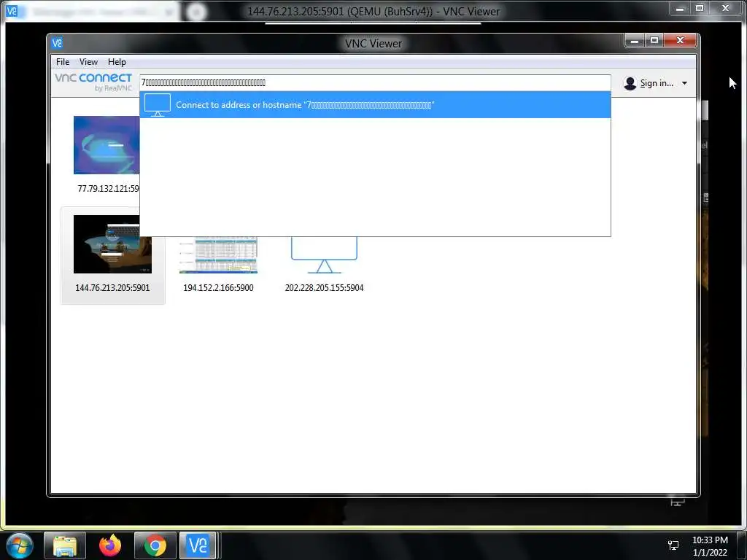This screenshot has width=747, height=560.
Task: Click the Sign in user avatar icon
Action: (x=630, y=83)
